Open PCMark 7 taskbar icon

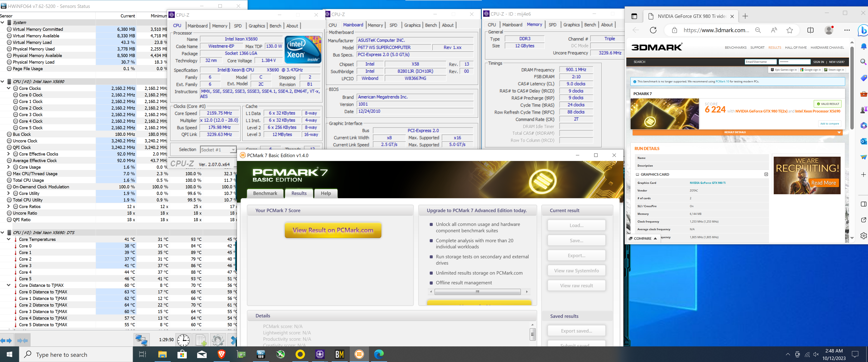point(359,354)
